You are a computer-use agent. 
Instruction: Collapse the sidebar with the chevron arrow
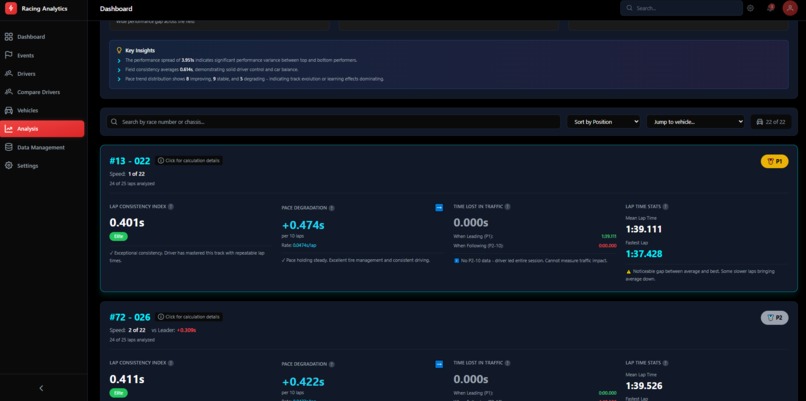click(42, 388)
